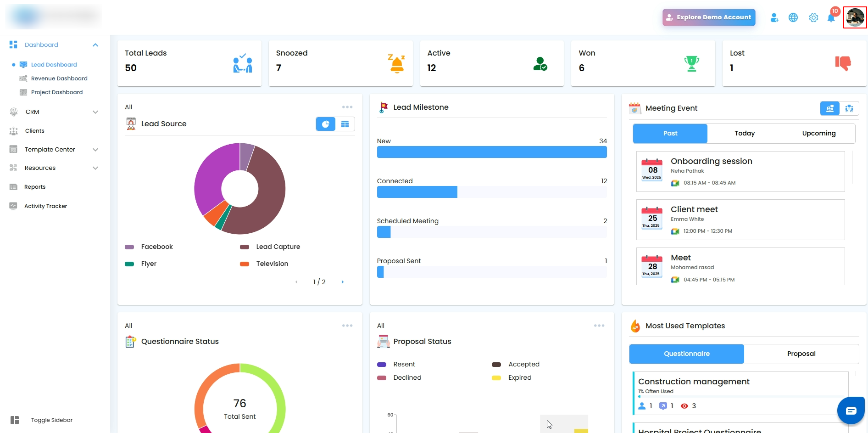Image resolution: width=868 pixels, height=433 pixels.
Task: Click the Toggle Sidebar icon
Action: pyautogui.click(x=15, y=420)
